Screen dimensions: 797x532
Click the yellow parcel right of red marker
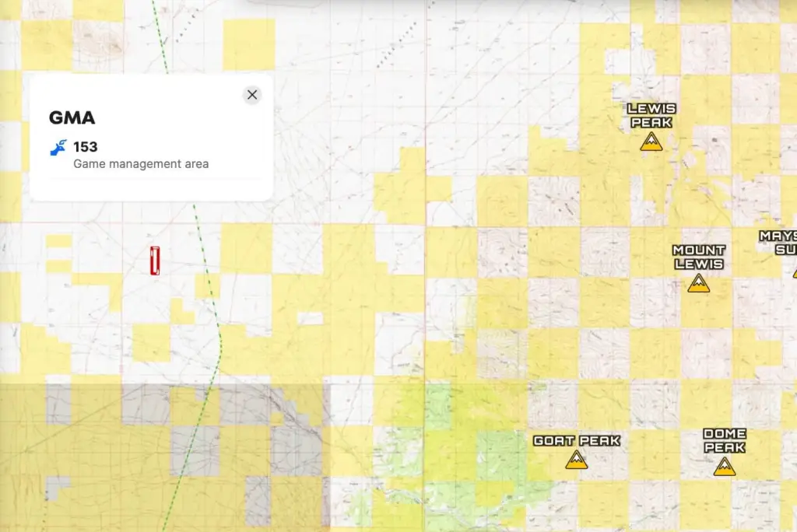click(247, 247)
